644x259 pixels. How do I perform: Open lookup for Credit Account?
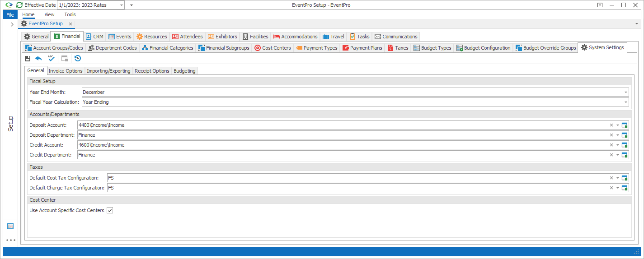coord(625,145)
